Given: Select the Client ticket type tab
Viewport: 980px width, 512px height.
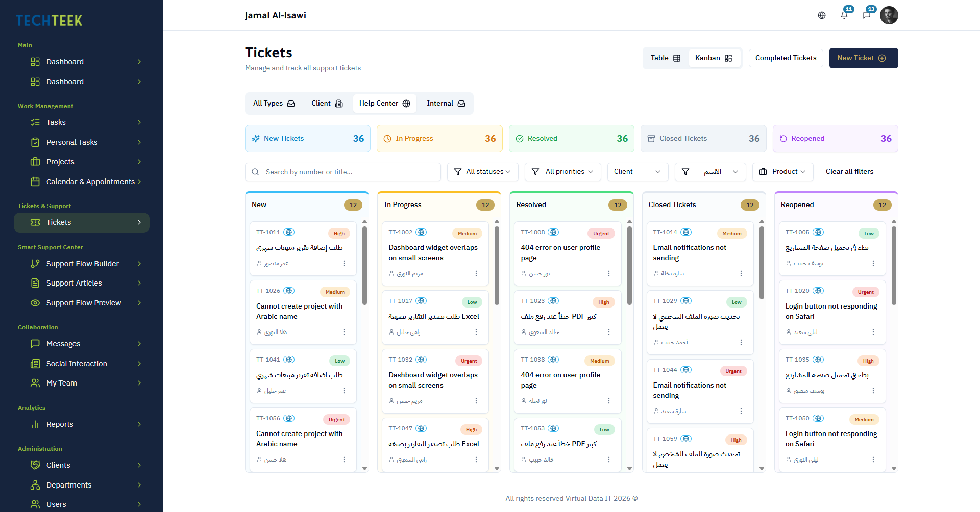Looking at the screenshot, I should point(327,104).
